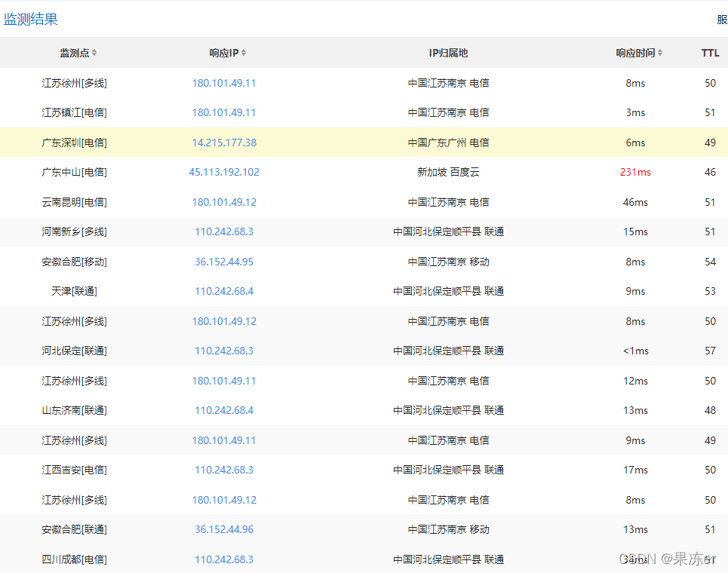Sort by 响应时间 using its sort arrows
The height and width of the screenshot is (573, 728).
pos(660,53)
